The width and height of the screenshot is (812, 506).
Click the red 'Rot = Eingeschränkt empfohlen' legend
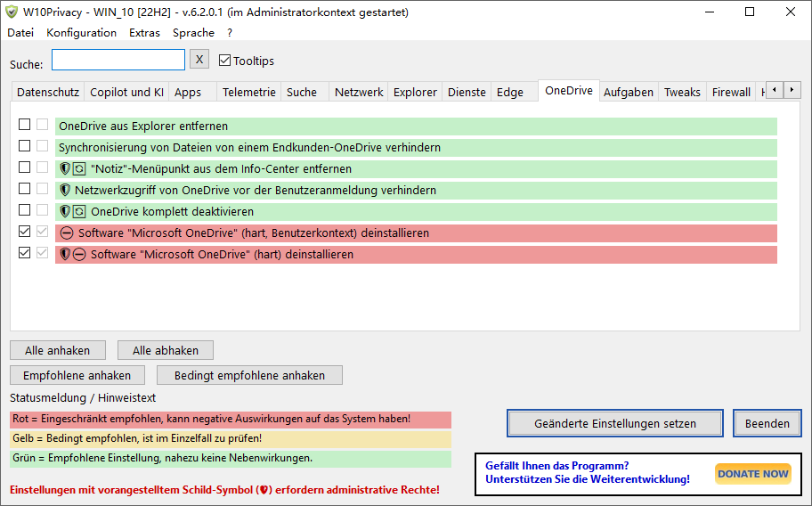[231, 420]
